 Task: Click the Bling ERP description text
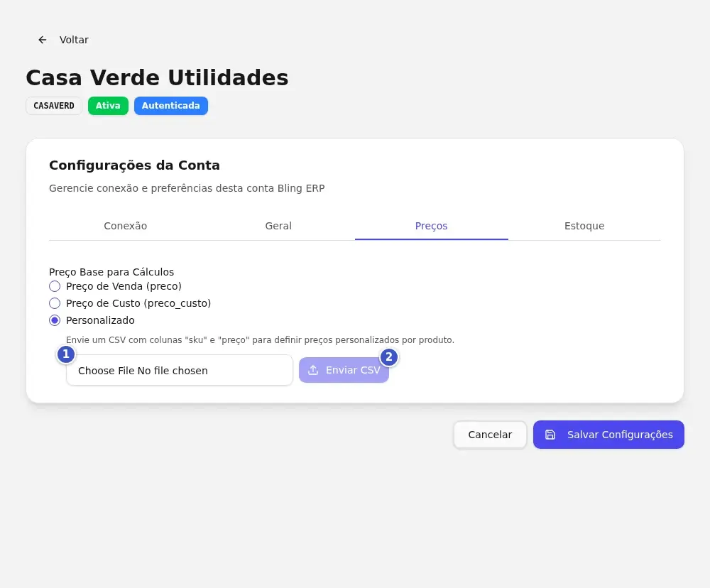point(187,188)
